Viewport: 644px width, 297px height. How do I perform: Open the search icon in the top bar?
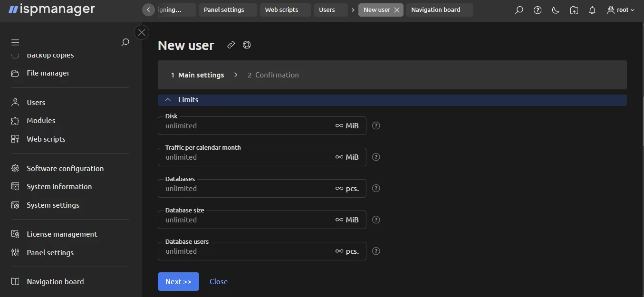click(519, 10)
